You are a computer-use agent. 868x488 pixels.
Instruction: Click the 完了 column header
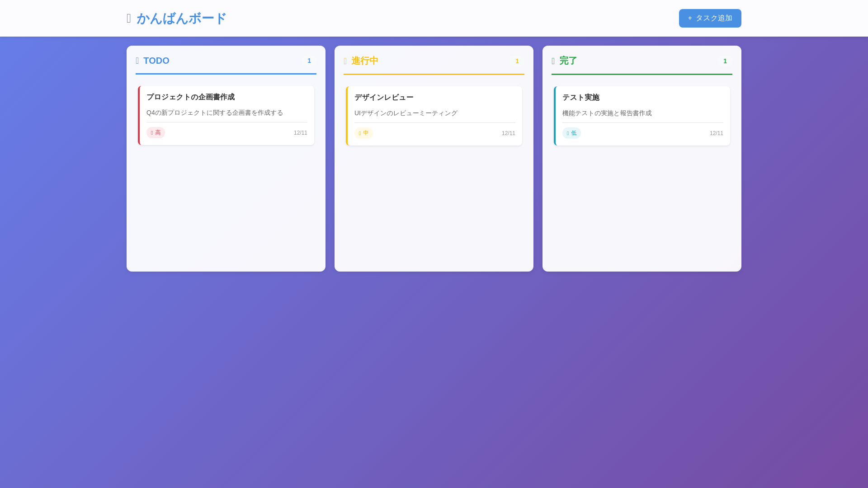click(x=568, y=61)
